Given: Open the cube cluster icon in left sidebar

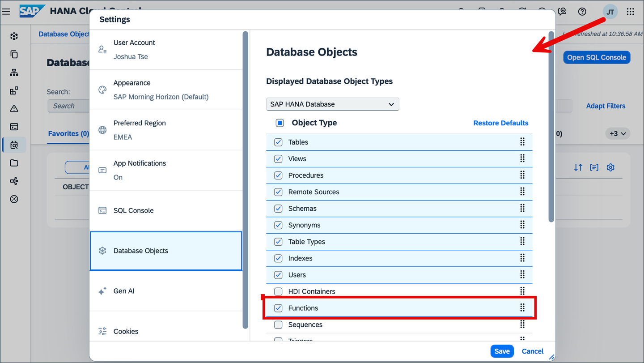Looking at the screenshot, I should pos(14,36).
